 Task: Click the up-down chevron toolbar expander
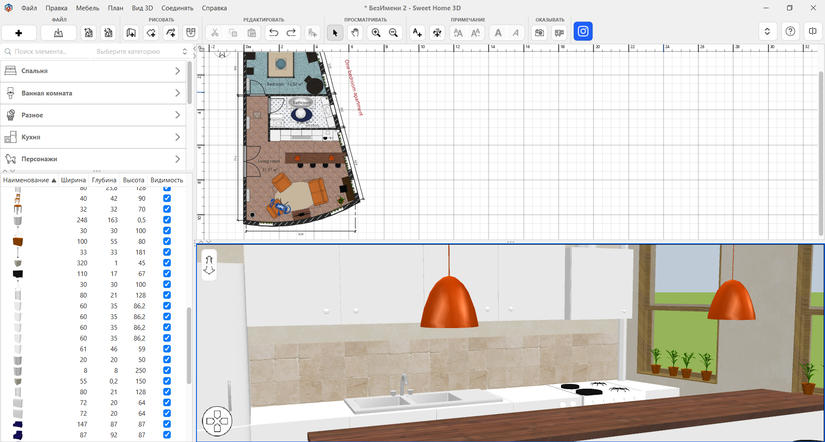coord(767,32)
